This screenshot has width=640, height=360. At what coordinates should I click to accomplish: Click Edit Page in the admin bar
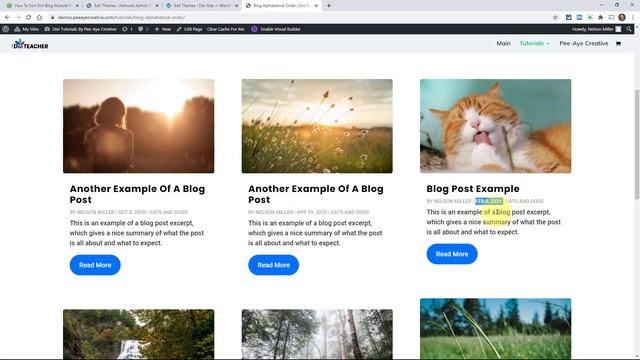tap(189, 29)
